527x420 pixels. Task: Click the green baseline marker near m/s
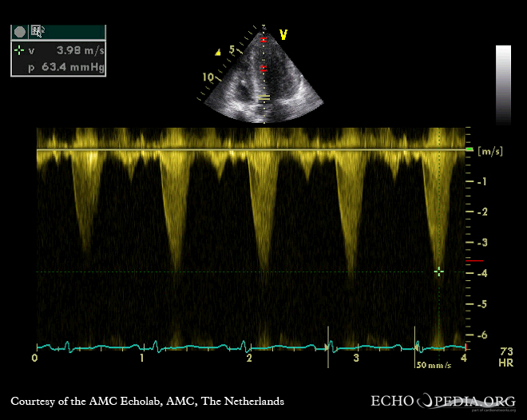click(469, 149)
